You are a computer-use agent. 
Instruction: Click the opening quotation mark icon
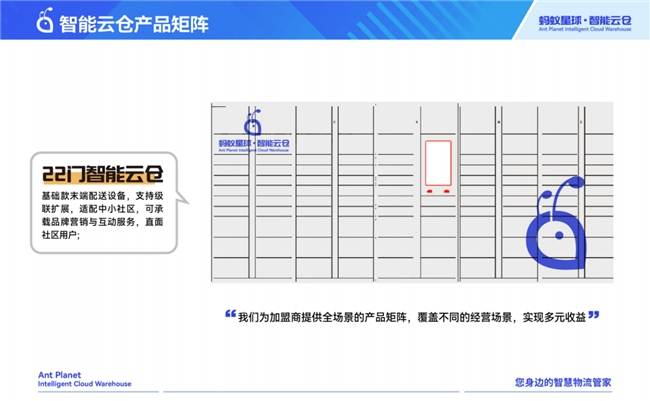coord(230,314)
